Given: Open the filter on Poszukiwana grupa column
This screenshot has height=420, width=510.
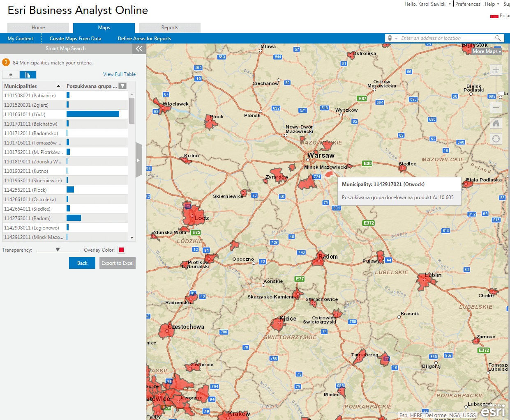Looking at the screenshot, I should coord(122,86).
